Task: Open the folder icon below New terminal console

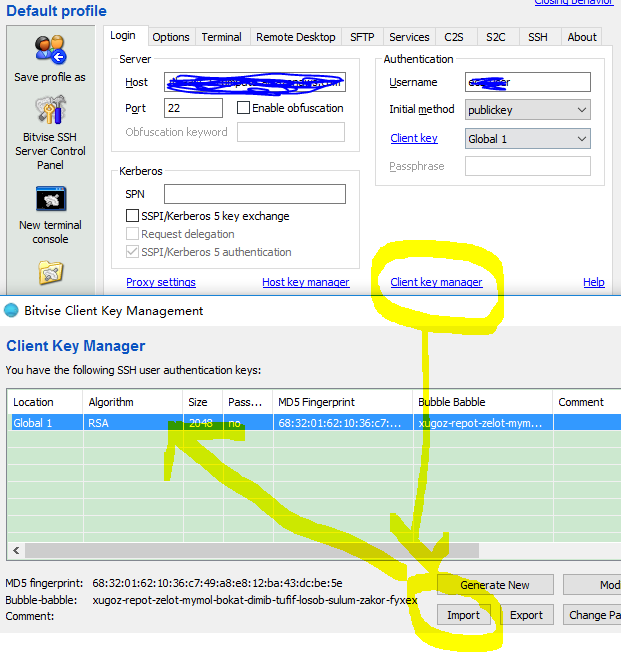Action: point(51,273)
